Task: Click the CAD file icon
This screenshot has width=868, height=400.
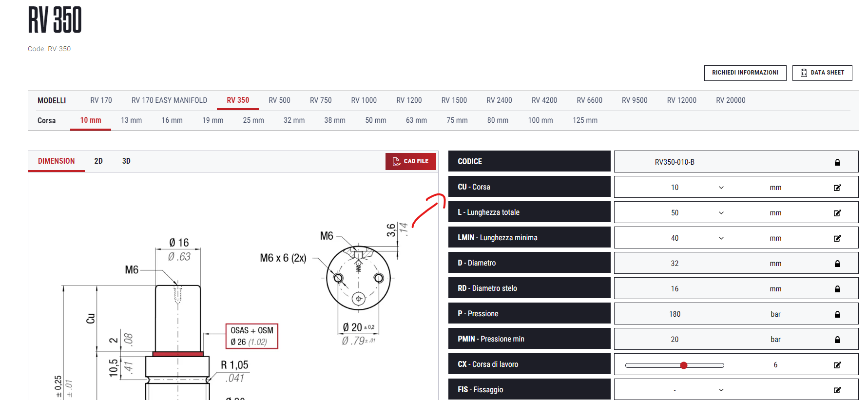Action: [397, 161]
